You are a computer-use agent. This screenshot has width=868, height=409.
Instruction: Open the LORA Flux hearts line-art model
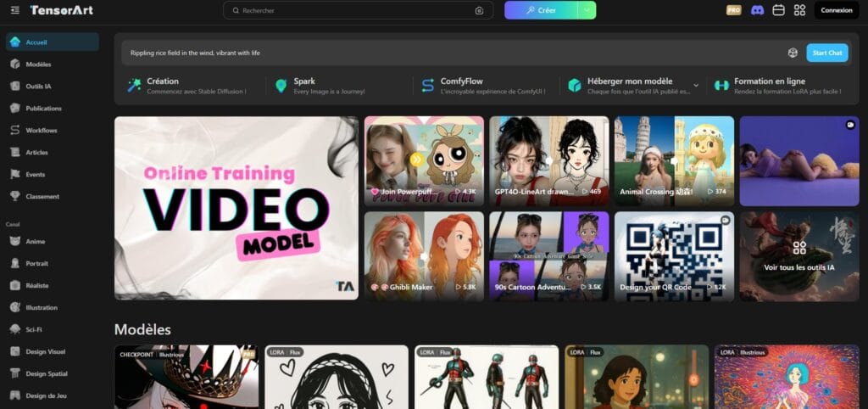click(337, 377)
